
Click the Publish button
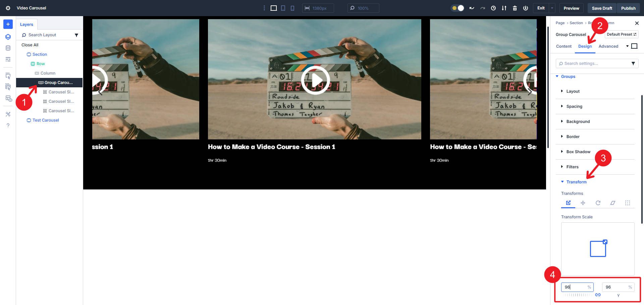[x=628, y=8]
